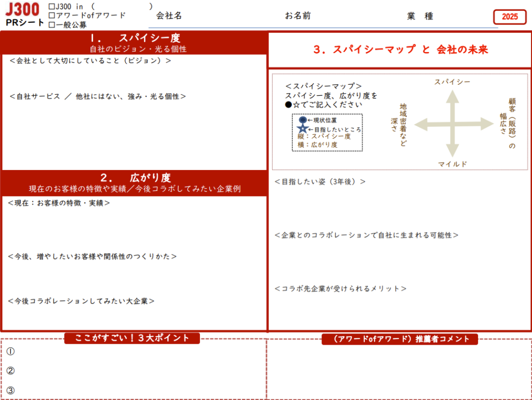Viewport: 532px width, 400px height.
Task: Click the マイルド axis label
Action: (x=453, y=164)
